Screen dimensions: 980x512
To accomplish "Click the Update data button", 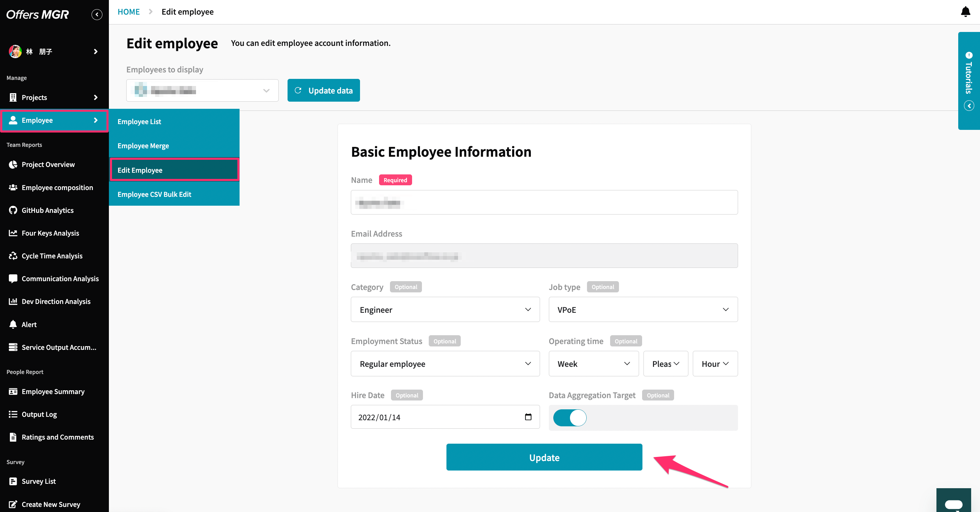I will (323, 90).
